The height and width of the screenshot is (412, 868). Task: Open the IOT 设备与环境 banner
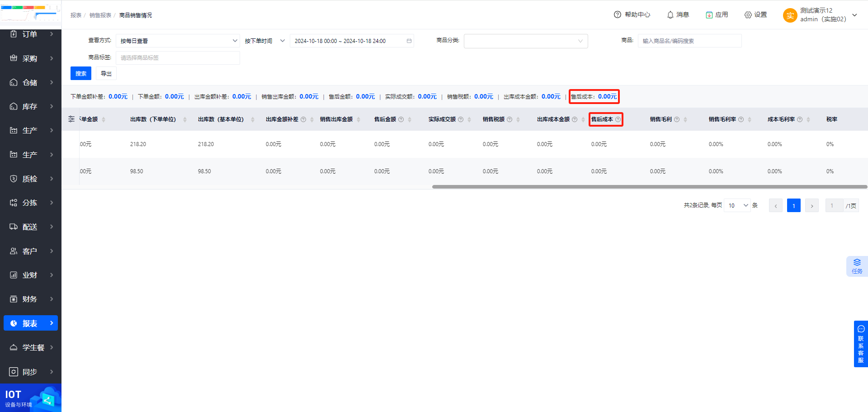point(31,398)
